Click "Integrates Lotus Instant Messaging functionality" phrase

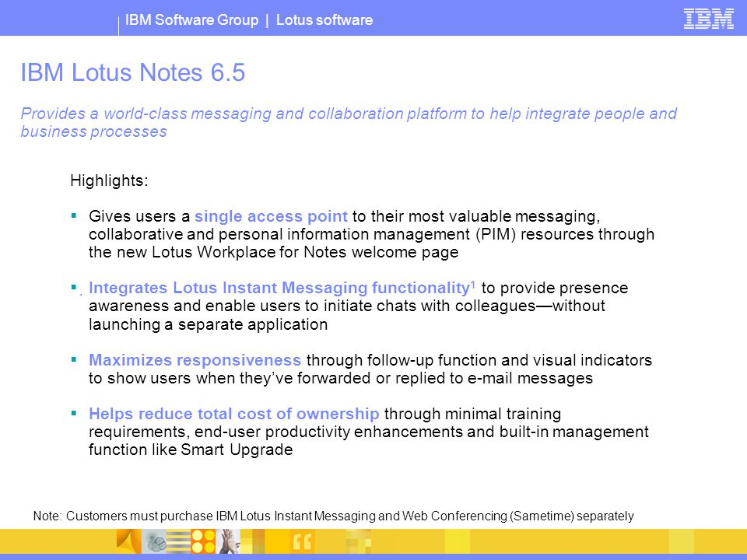(x=279, y=288)
